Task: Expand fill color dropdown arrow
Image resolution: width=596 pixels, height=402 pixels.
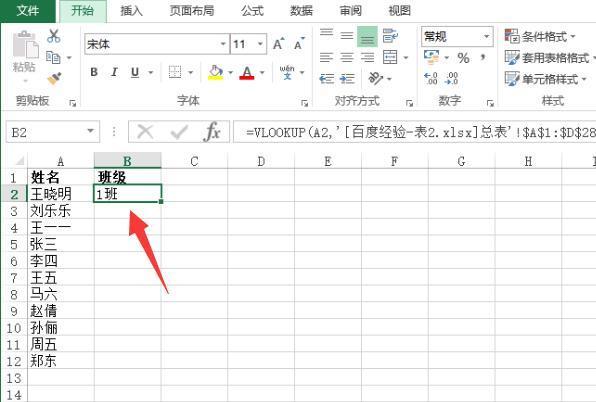Action: click(x=230, y=72)
